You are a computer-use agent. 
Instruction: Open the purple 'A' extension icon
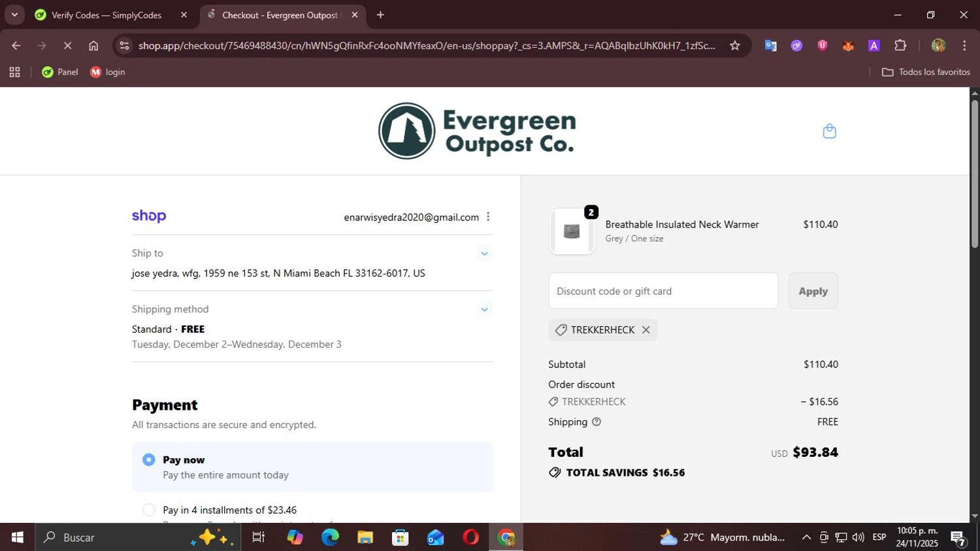874,46
